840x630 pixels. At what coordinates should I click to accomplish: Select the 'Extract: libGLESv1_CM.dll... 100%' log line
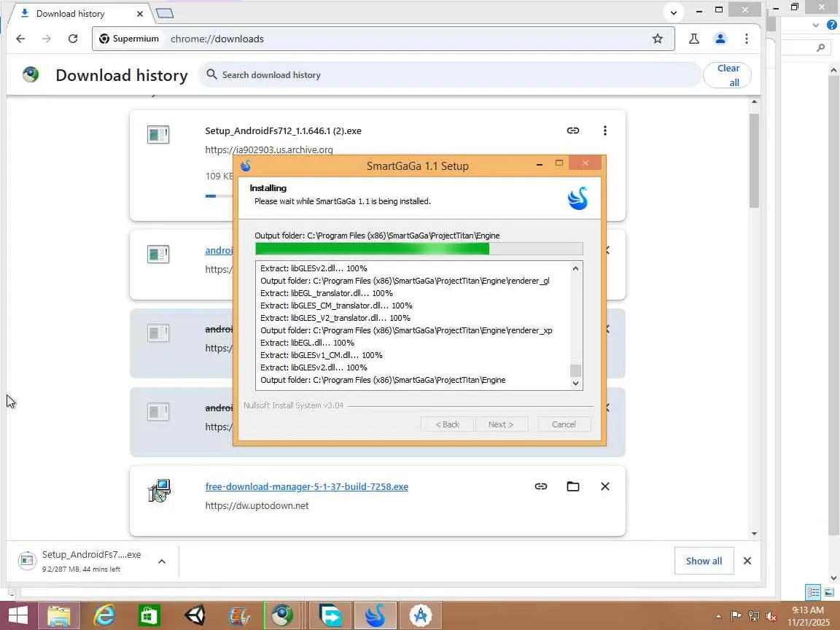click(322, 355)
